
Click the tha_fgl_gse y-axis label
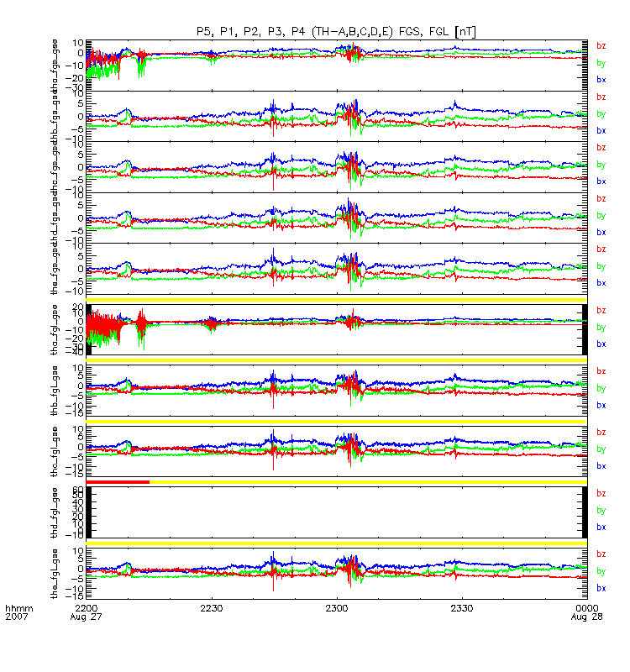pyautogui.click(x=55, y=329)
